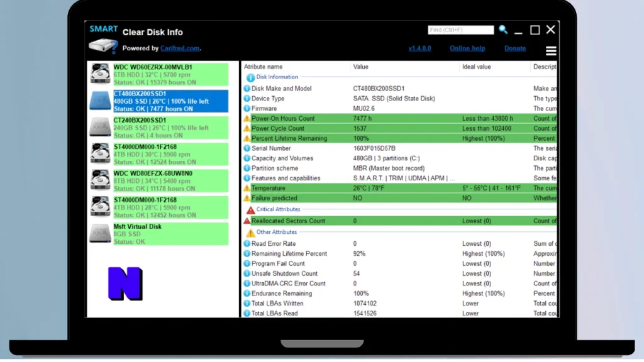The image size is (644, 362).
Task: Click the Ideal value column header
Action: coord(477,67)
